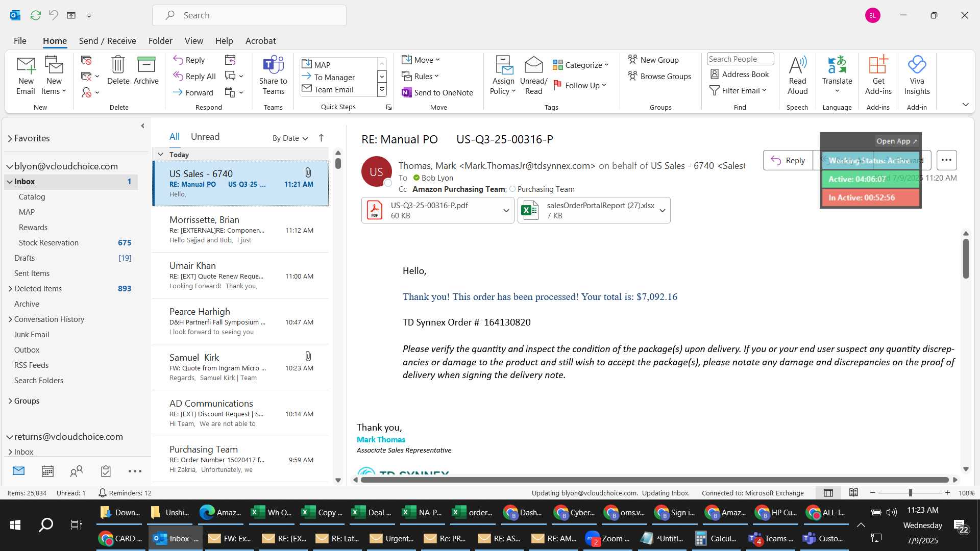Click Get Add-ins

[x=878, y=76]
